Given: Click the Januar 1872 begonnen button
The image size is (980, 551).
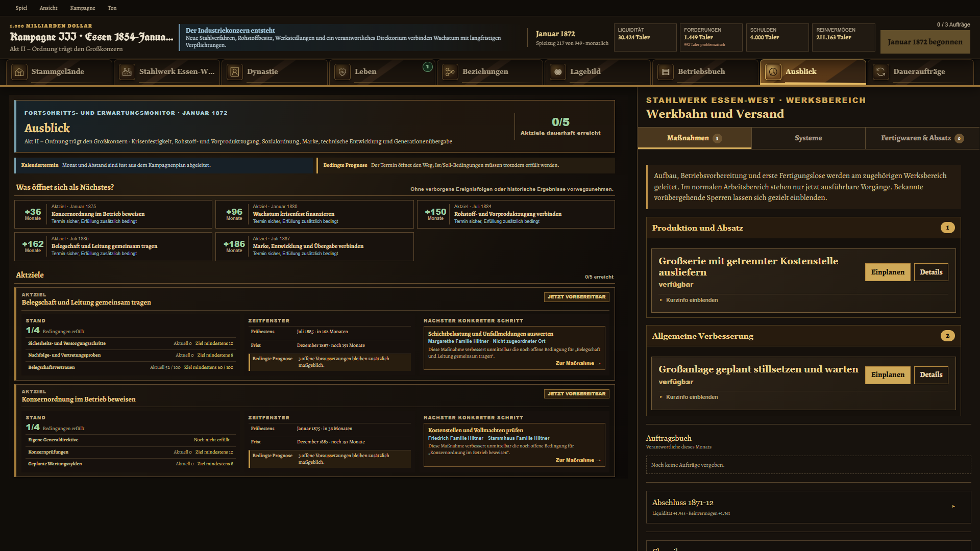Looking at the screenshot, I should tap(925, 42).
